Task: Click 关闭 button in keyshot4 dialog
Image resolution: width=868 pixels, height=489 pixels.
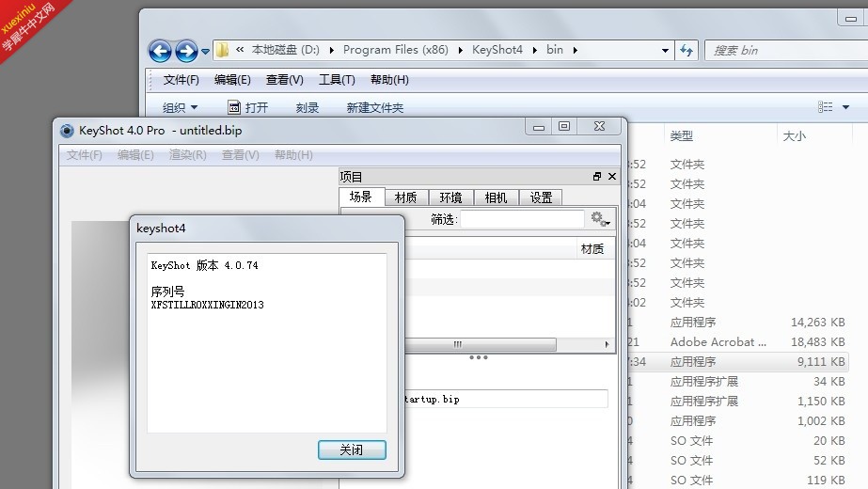Action: click(352, 450)
